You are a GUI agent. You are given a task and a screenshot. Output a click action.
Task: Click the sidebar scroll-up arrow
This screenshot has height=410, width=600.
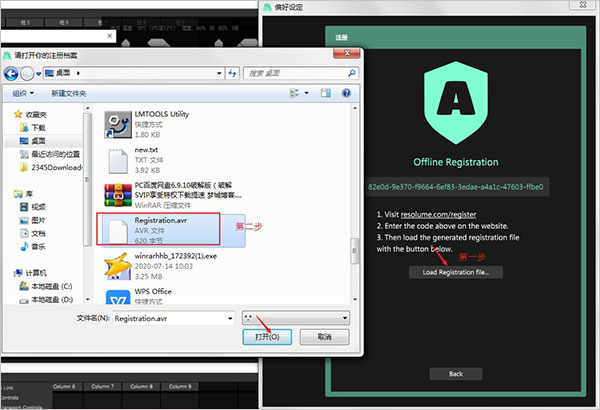click(88, 108)
